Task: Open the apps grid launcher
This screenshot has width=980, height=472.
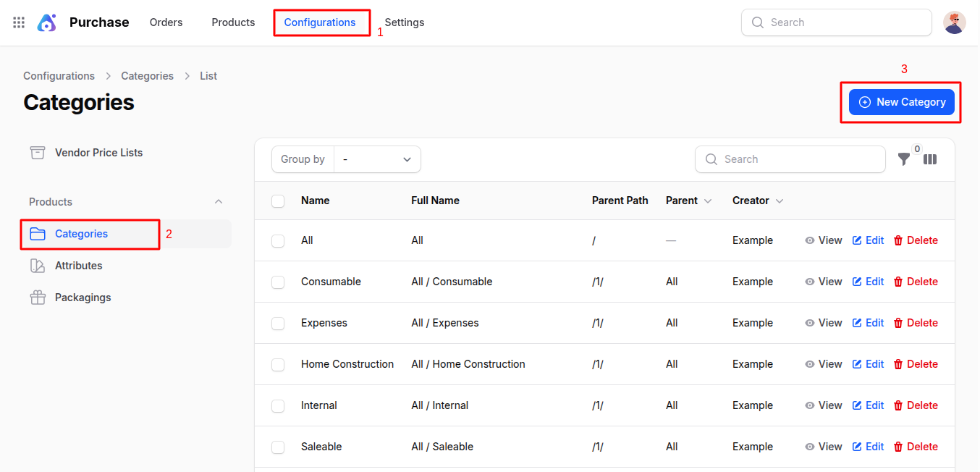Action: [18, 22]
